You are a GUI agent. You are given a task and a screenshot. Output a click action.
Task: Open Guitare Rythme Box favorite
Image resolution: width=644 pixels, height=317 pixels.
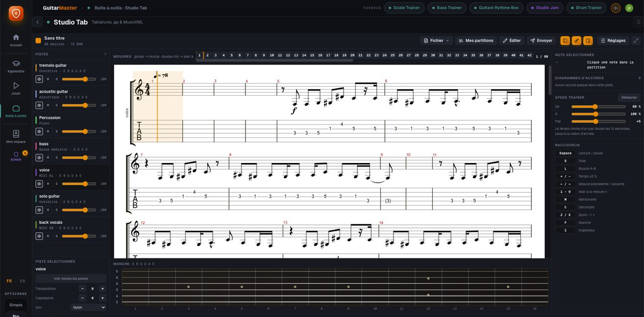click(x=496, y=8)
